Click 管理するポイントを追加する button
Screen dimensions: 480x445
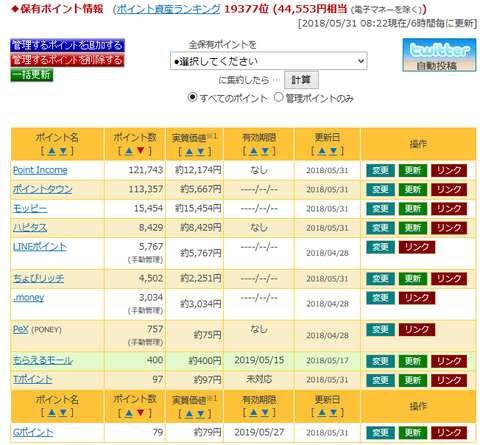tap(67, 45)
